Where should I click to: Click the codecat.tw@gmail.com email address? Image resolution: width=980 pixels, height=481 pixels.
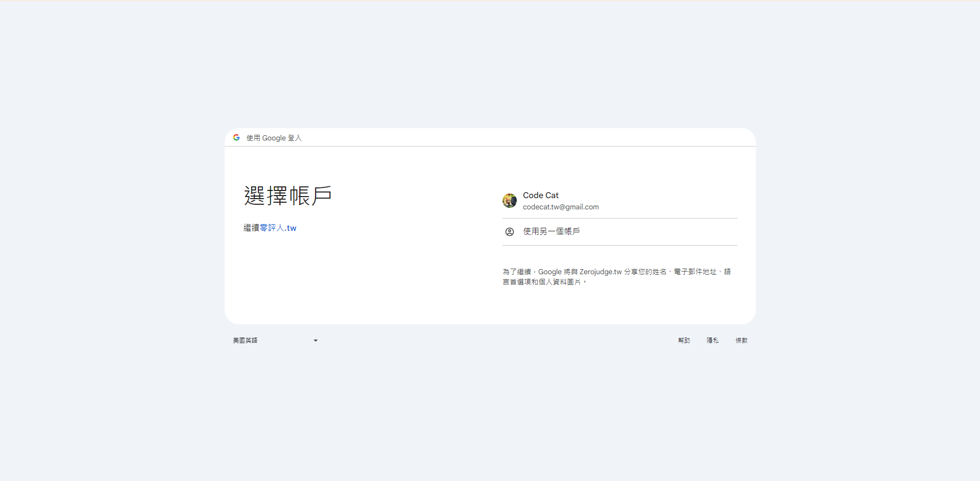pyautogui.click(x=560, y=207)
